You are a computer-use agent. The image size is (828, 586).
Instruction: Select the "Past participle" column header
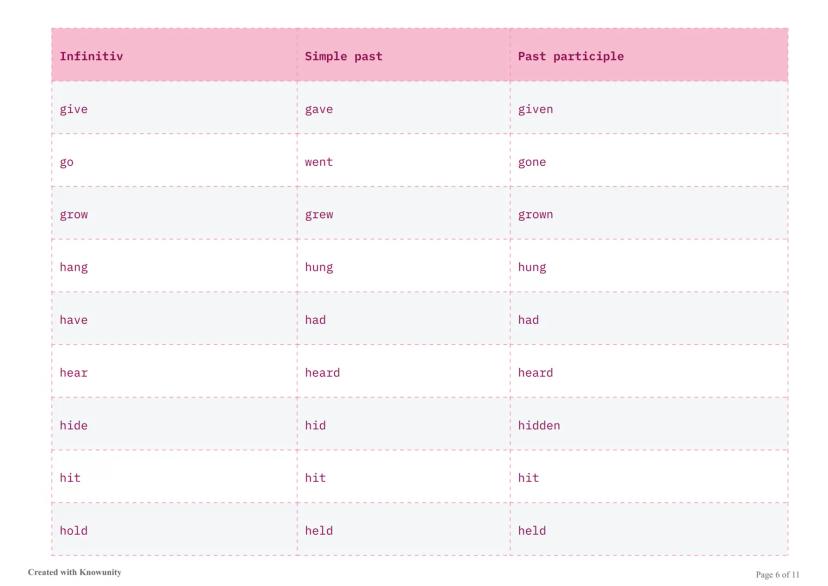[x=570, y=56]
